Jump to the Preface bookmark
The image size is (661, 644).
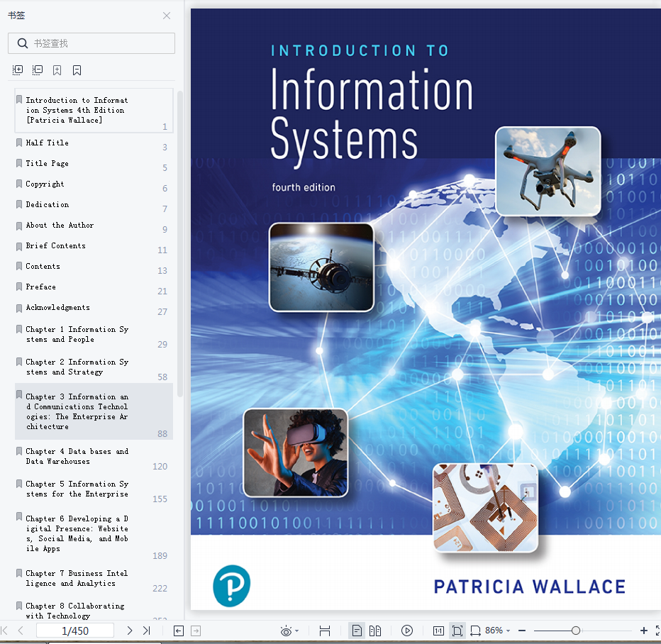pos(94,288)
